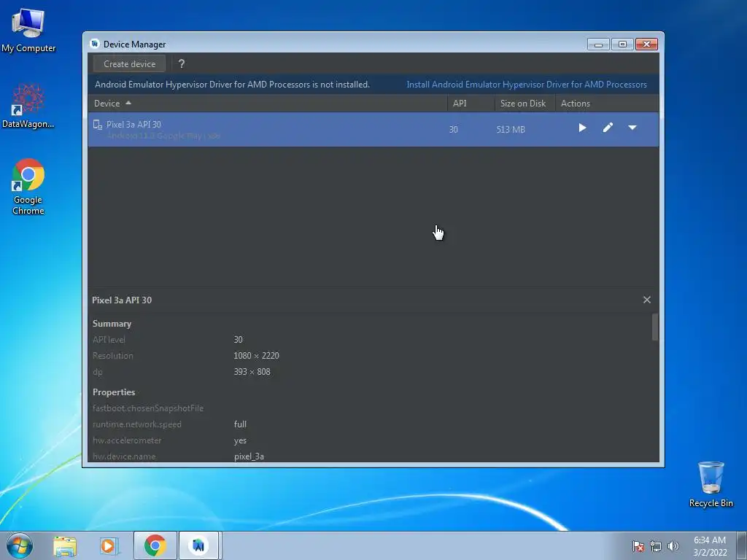
Task: Click the hypervisor driver not installed message
Action: coord(233,85)
